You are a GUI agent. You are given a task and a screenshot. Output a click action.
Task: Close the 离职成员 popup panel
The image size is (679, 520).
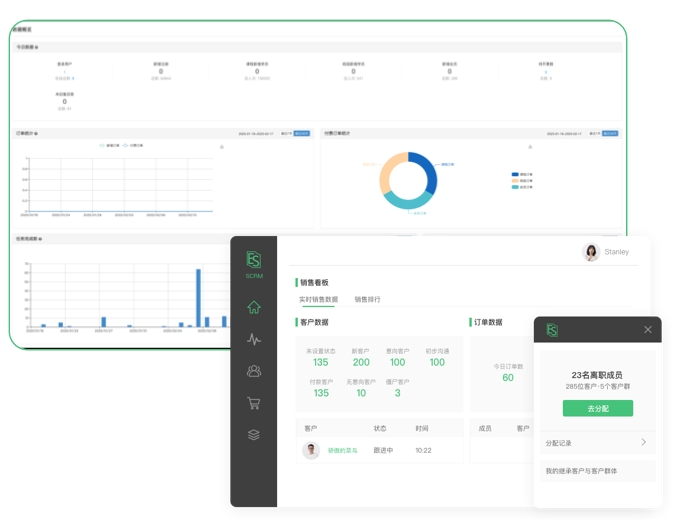pos(647,330)
